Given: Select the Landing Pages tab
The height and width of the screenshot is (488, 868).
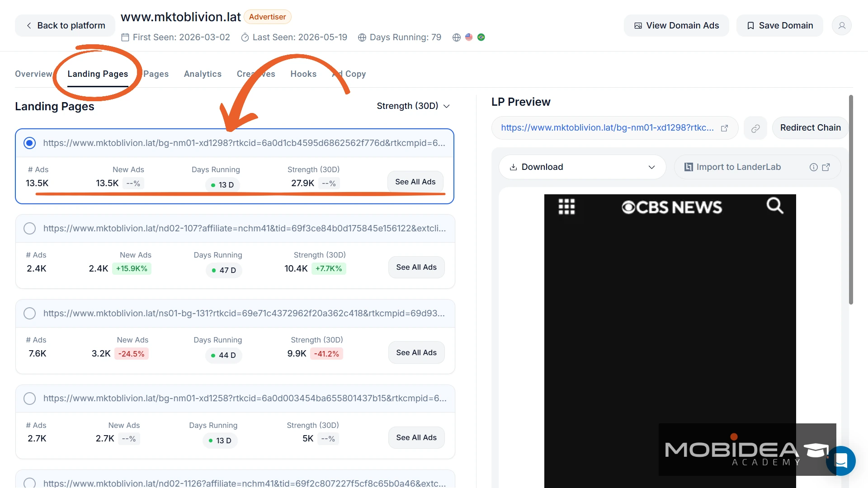Looking at the screenshot, I should coord(98,74).
